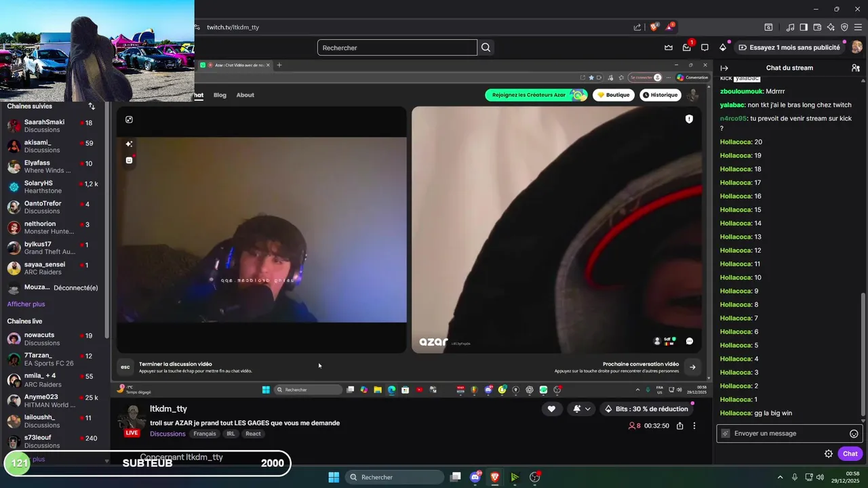This screenshot has width=868, height=488.
Task: Click the Brave browser taskbar icon
Action: [495, 477]
